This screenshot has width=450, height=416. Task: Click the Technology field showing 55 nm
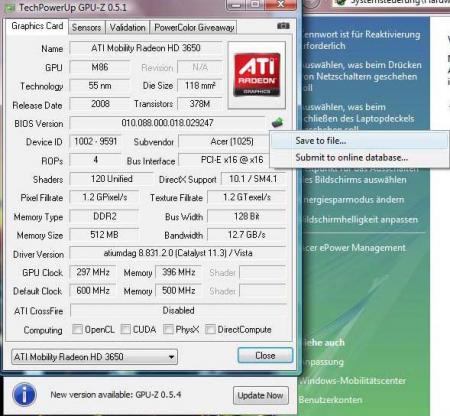click(100, 86)
